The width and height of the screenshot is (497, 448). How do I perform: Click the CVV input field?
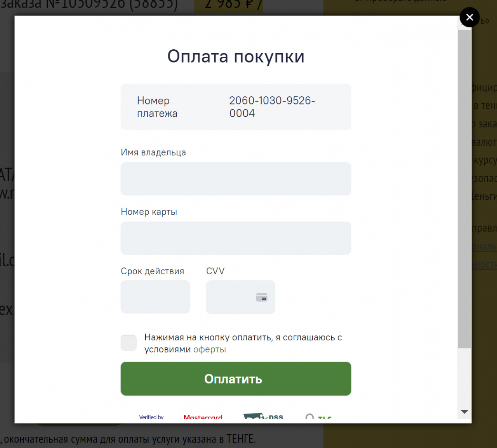(x=233, y=297)
